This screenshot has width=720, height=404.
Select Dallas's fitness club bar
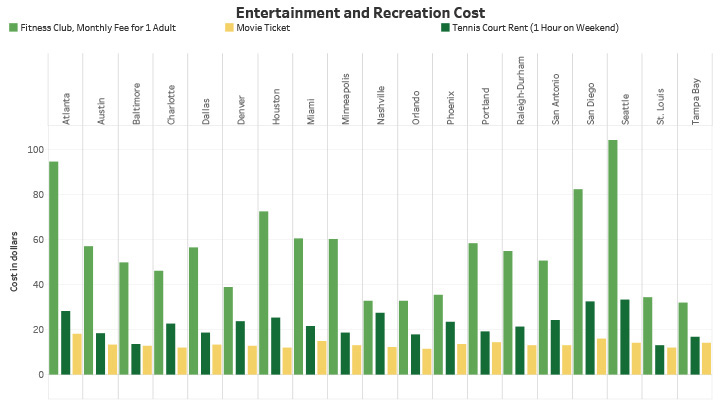click(x=193, y=311)
